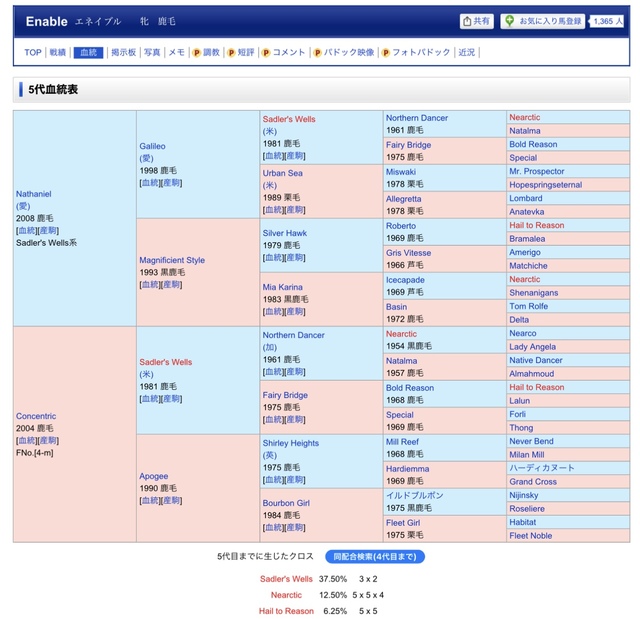Open Magnificient Style link

click(172, 260)
